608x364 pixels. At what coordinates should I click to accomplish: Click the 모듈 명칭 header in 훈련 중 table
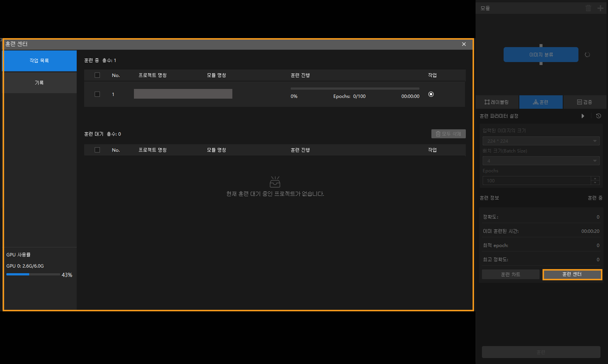pyautogui.click(x=217, y=75)
